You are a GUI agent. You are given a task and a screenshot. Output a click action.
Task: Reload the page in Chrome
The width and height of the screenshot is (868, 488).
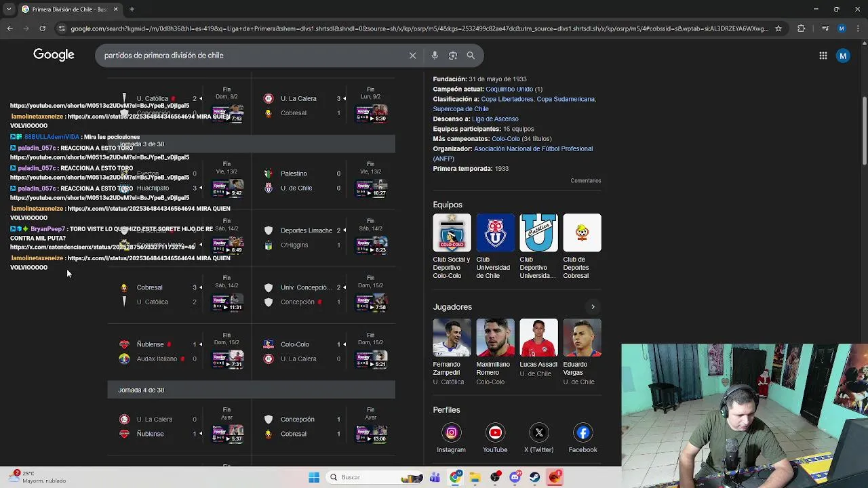[42, 28]
